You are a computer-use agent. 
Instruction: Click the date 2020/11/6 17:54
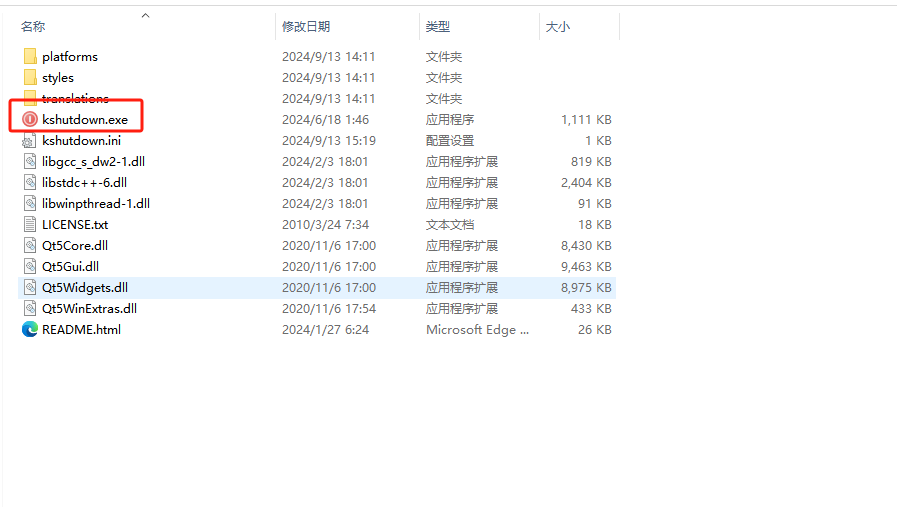click(328, 308)
